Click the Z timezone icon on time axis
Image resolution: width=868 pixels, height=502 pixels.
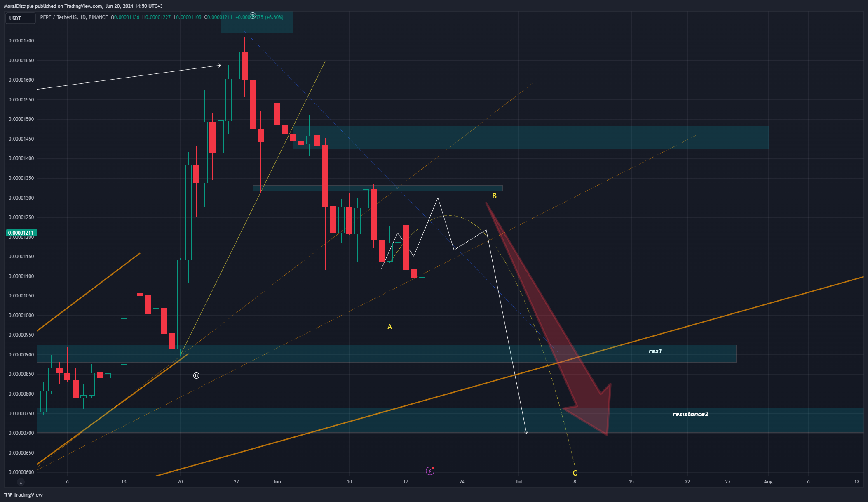(x=20, y=482)
